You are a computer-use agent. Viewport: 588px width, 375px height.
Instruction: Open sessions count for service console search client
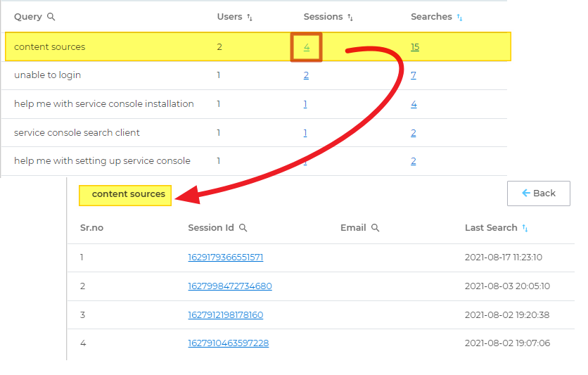point(305,133)
